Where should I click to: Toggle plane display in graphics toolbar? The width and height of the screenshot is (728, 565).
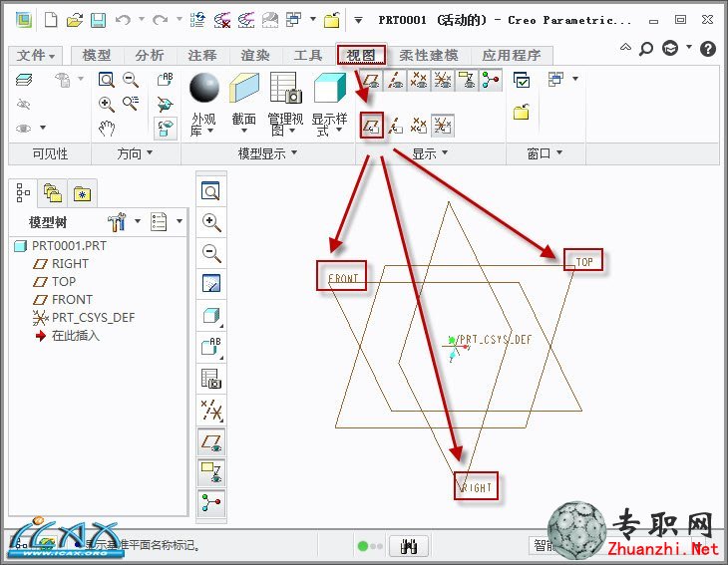coord(211,441)
